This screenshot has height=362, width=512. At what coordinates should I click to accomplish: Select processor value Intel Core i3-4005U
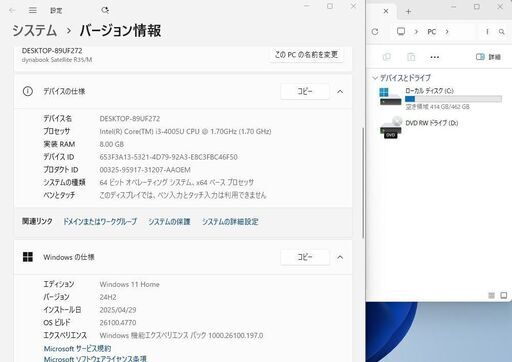pyautogui.click(x=185, y=131)
